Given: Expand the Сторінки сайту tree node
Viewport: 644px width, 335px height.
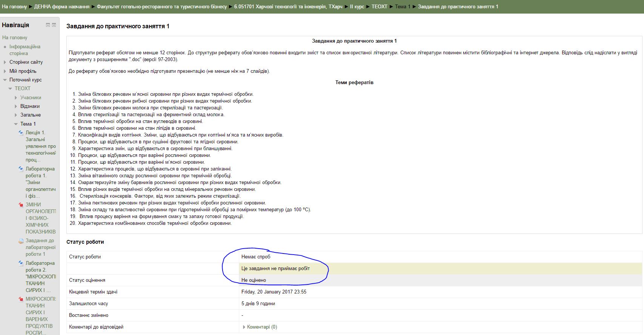Looking at the screenshot, I should [5, 62].
